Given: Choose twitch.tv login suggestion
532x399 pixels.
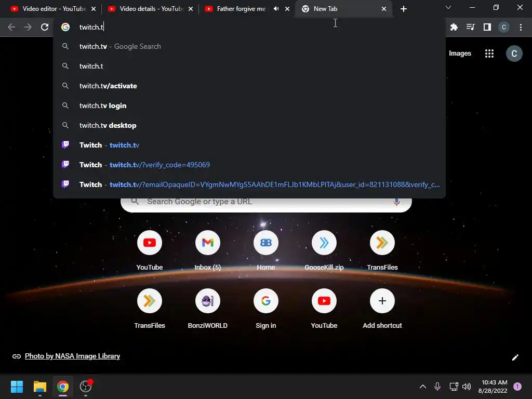Looking at the screenshot, I should (249, 105).
